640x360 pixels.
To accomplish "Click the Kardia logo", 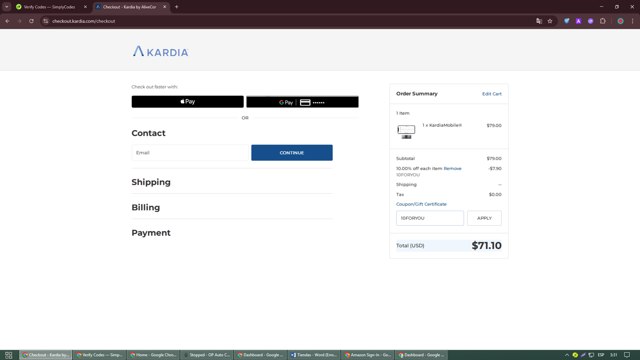I will [160, 51].
